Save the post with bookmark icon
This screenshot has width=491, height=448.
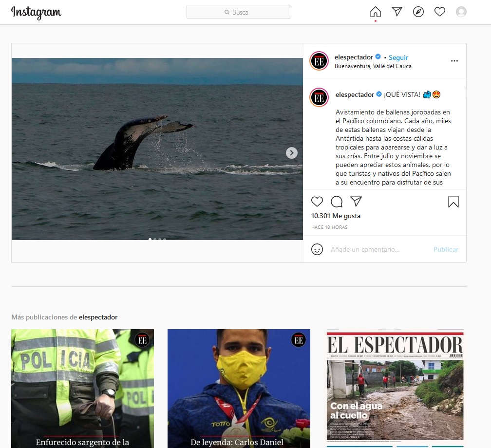pos(453,202)
